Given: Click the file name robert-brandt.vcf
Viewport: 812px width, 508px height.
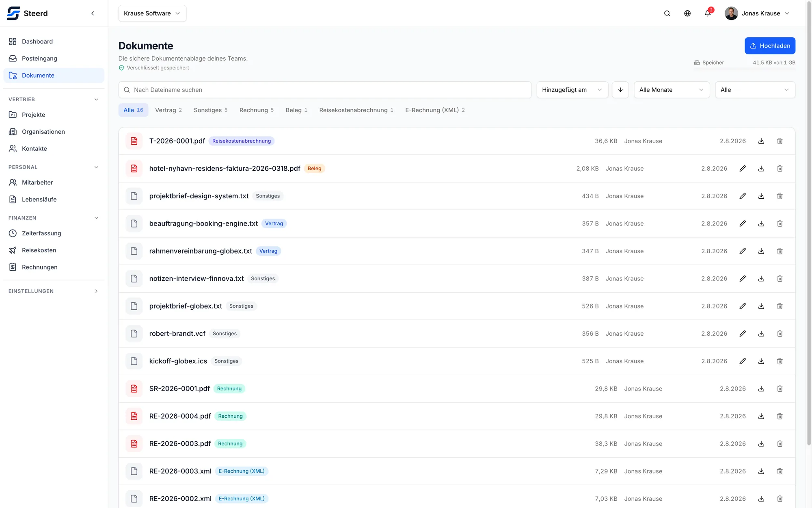Looking at the screenshot, I should coord(177,334).
